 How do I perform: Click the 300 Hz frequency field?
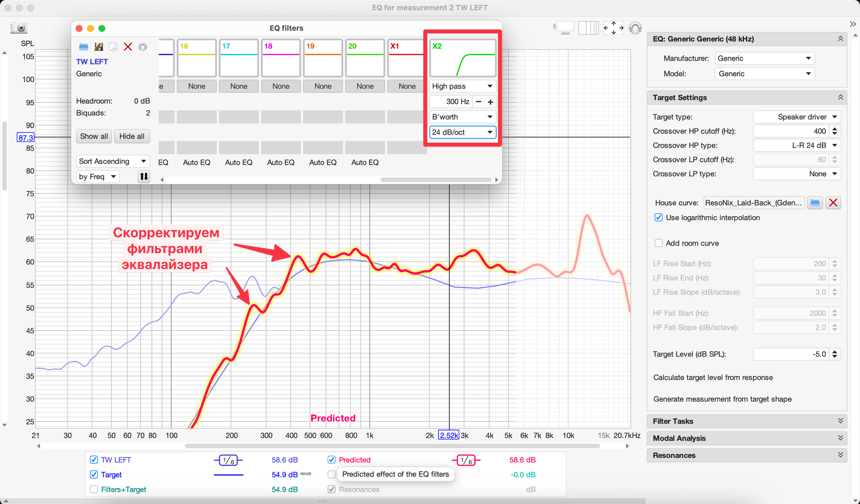(451, 101)
